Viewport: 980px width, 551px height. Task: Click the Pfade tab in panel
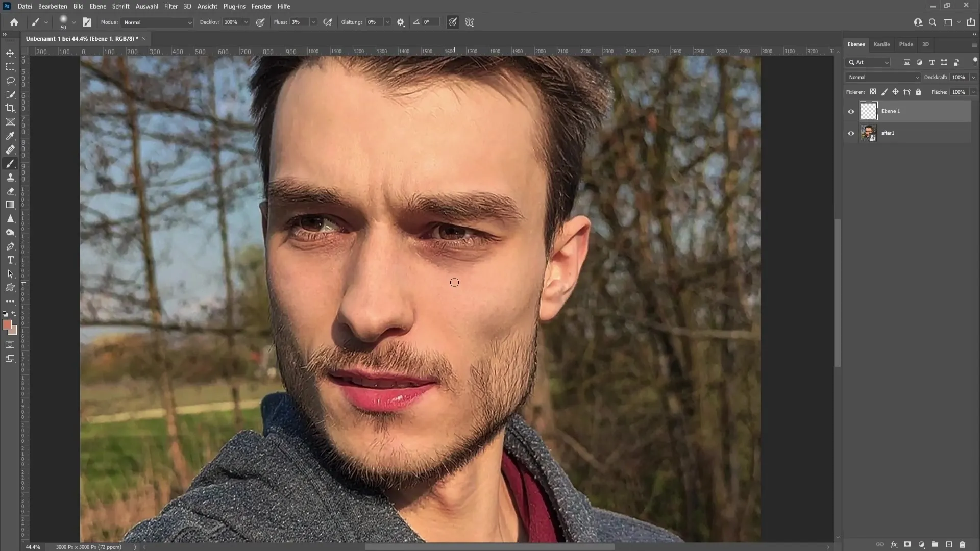(x=908, y=44)
